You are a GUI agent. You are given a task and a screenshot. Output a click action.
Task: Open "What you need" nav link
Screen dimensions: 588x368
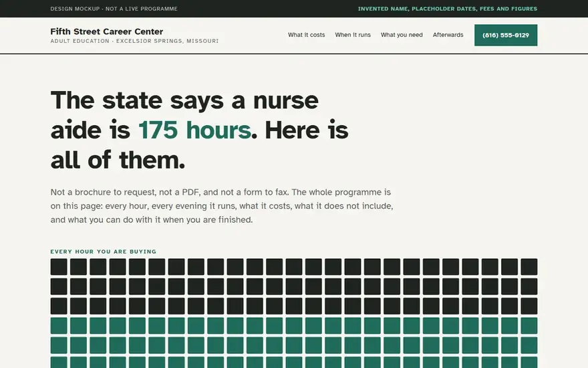point(402,35)
